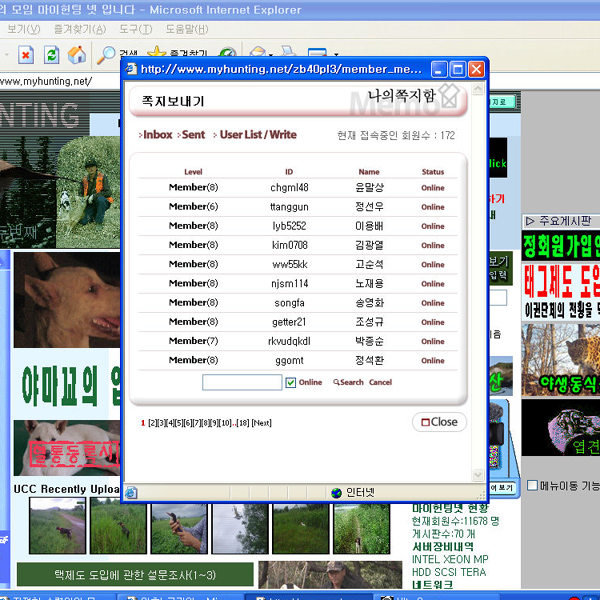This screenshot has height=600, width=600.
Task: Open the 도구(T) menu
Action: 134,29
